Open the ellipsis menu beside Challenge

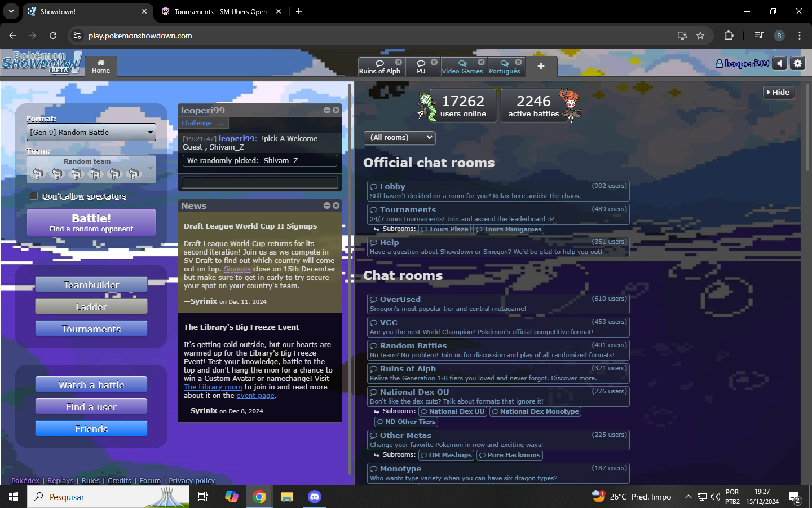coord(222,123)
